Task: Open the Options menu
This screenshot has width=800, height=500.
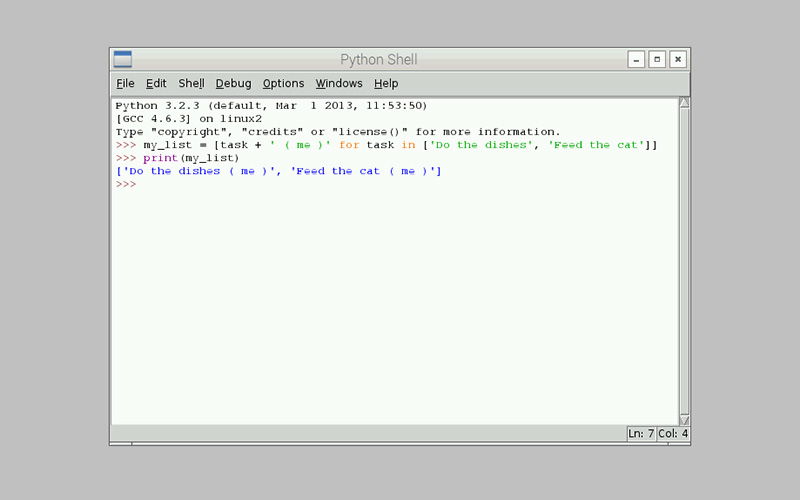Action: tap(283, 83)
